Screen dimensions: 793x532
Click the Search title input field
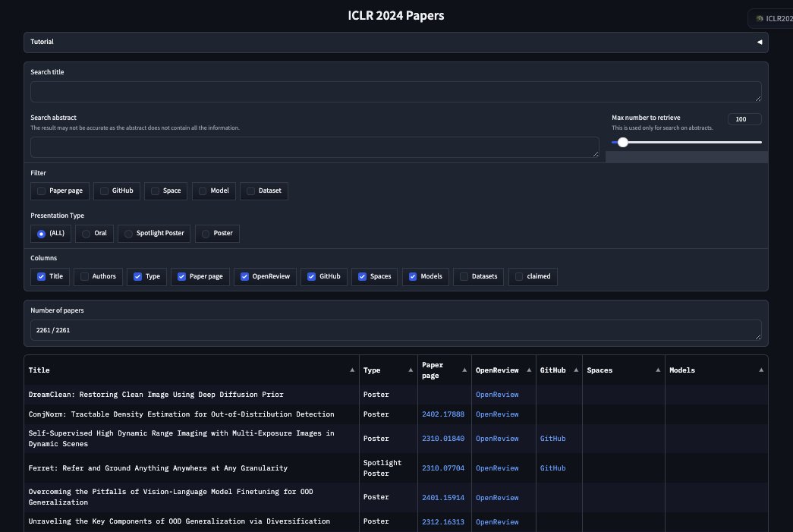pyautogui.click(x=395, y=92)
